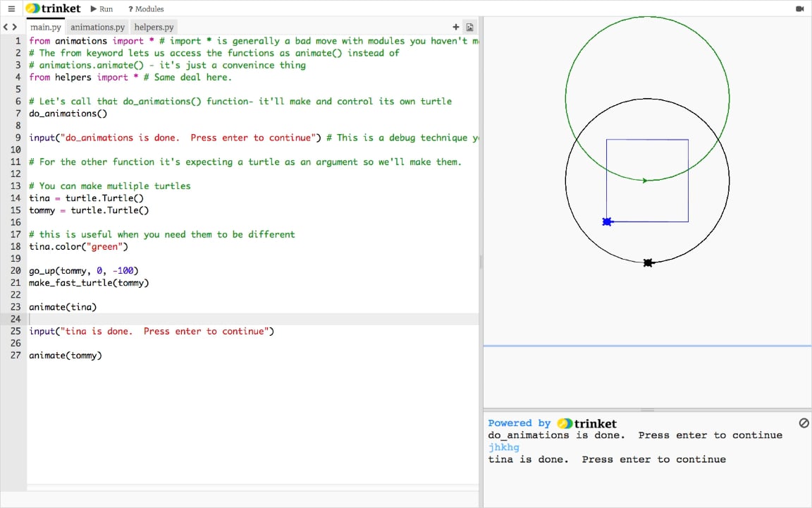Click the video camera record icon
812x508 pixels.
(800, 9)
